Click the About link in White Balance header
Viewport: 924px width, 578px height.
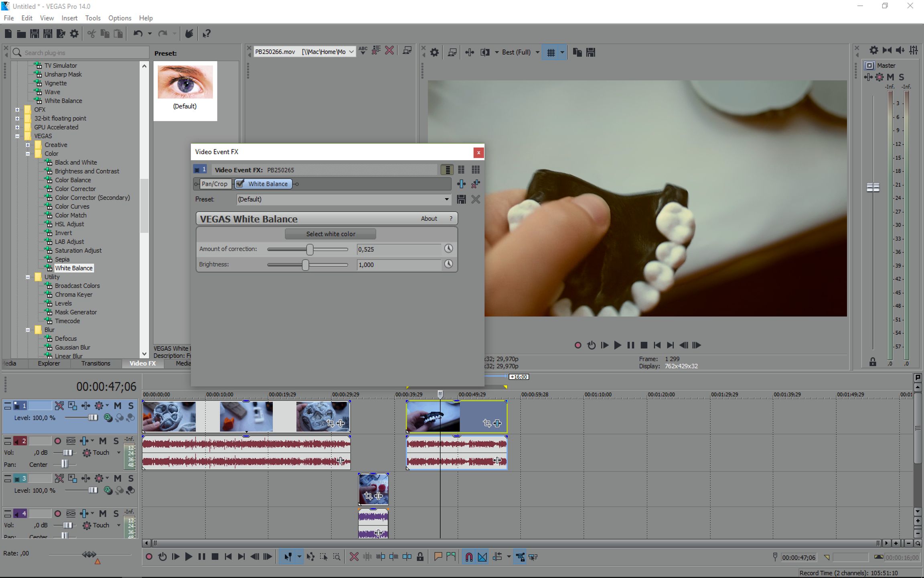429,219
